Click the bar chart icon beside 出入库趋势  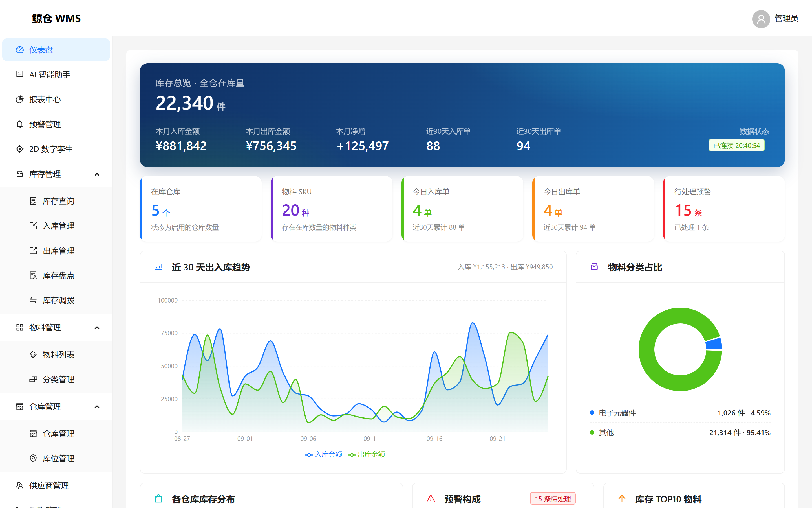point(158,267)
